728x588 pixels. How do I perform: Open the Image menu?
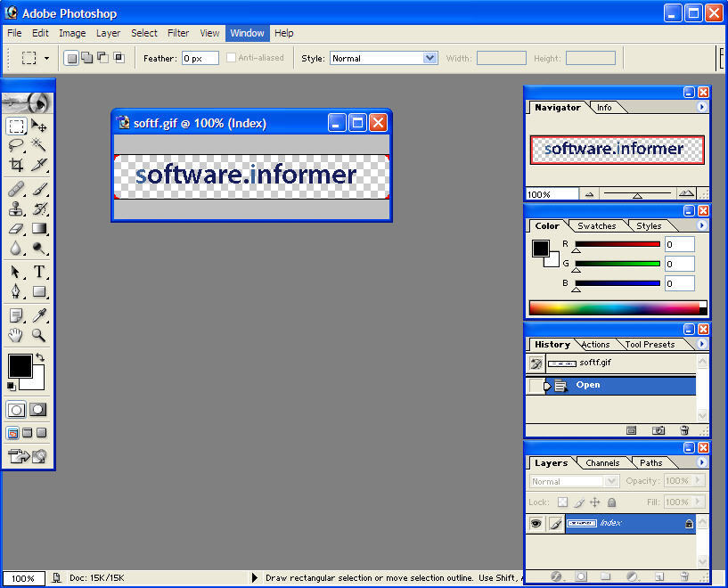(x=72, y=33)
